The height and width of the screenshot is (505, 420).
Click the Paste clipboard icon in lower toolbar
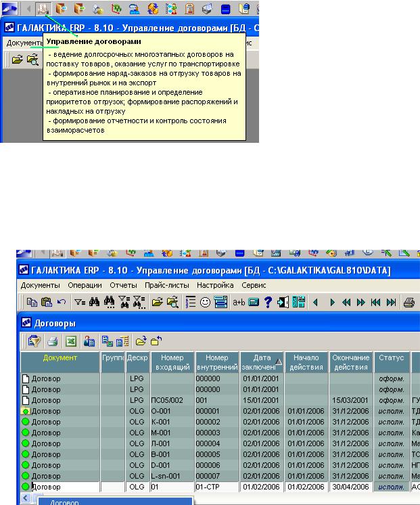pos(47,302)
